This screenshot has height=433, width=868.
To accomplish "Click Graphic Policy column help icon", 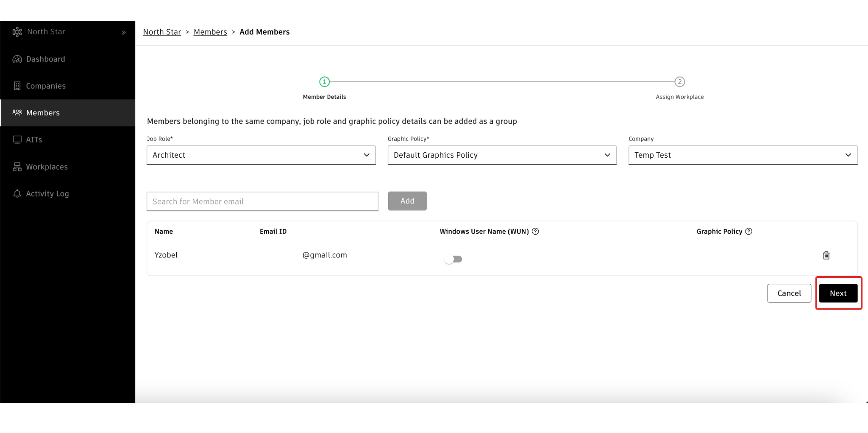I will point(749,232).
